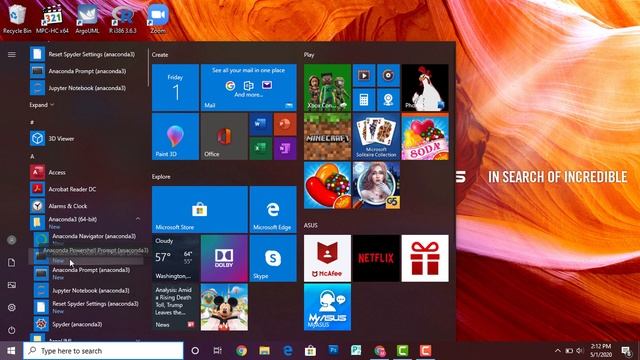Open Access from app list
Viewport: 640px width, 360px height.
(86, 172)
